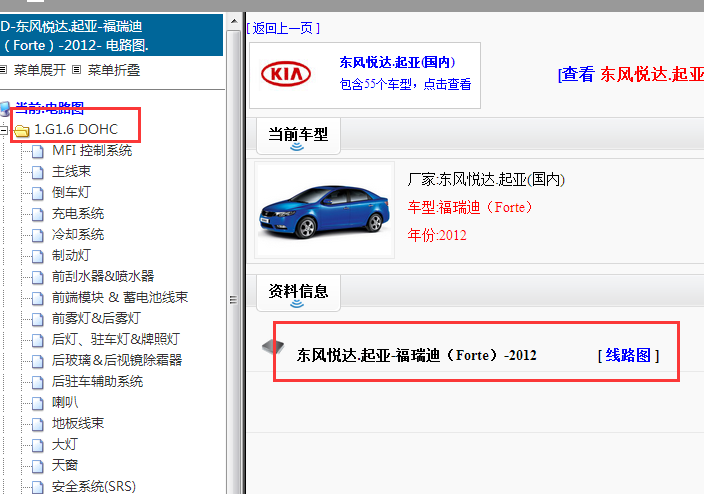Click the 年份:2012 text
This screenshot has height=494, width=704.
[437, 235]
